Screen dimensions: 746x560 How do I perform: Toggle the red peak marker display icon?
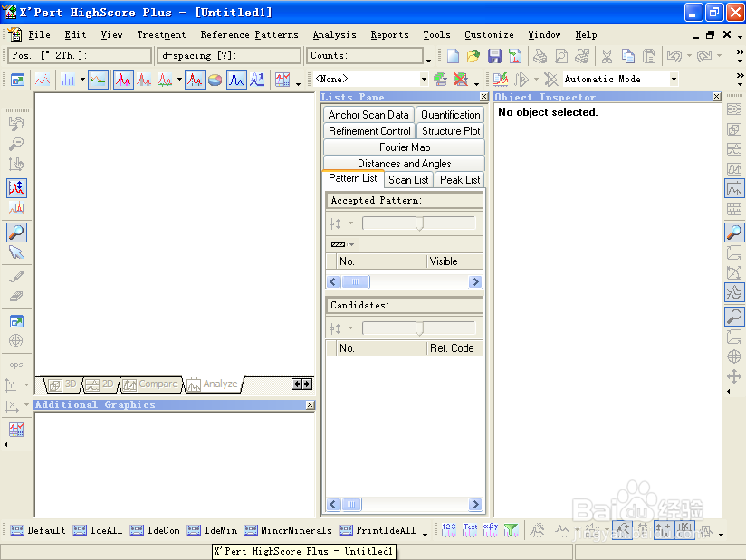point(195,80)
